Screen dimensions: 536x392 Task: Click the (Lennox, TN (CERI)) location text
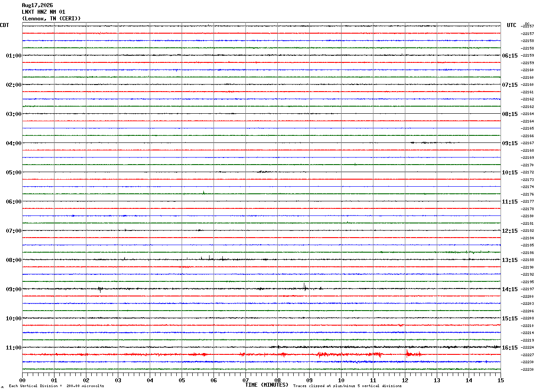pos(51,19)
